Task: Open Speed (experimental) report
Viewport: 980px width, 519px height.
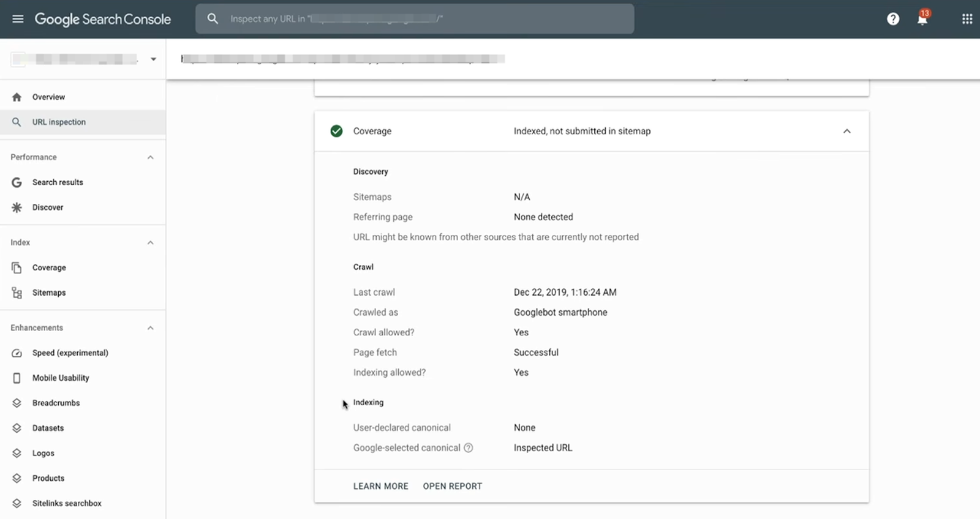Action: pyautogui.click(x=83, y=353)
